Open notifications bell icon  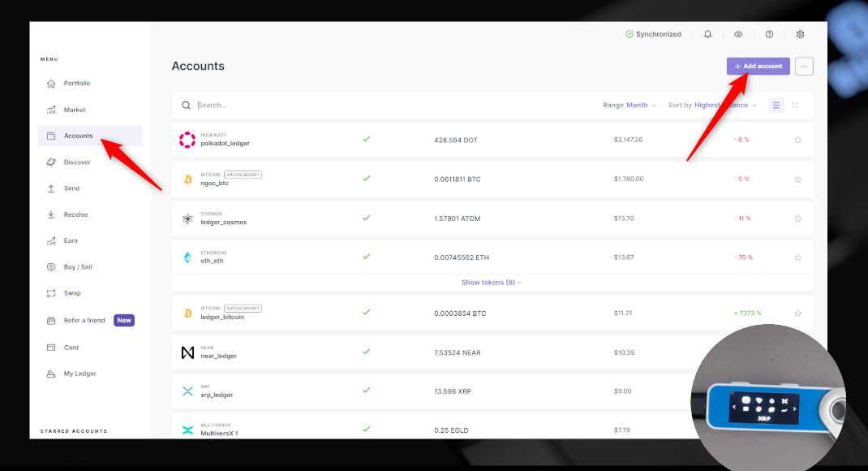707,34
